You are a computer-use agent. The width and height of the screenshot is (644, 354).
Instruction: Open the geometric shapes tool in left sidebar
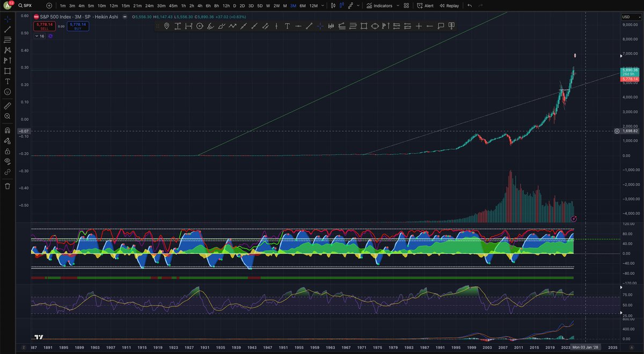pos(8,71)
